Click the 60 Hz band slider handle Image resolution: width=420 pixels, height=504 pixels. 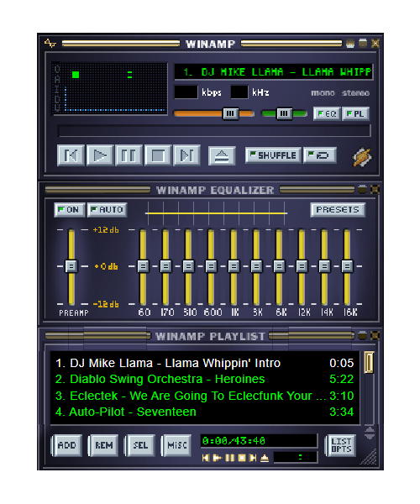point(143,266)
